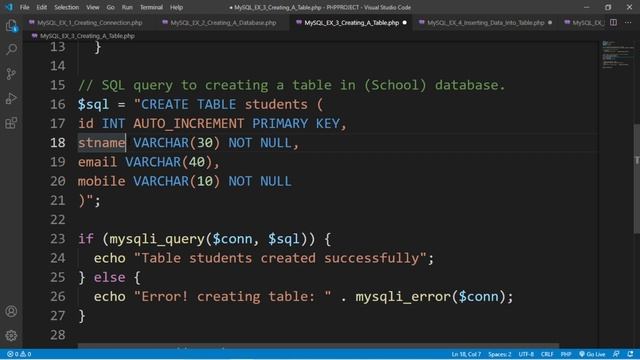Screen dimensions: 640x360
Task: Click the feedback icon in status bar
Action: pos(616,354)
